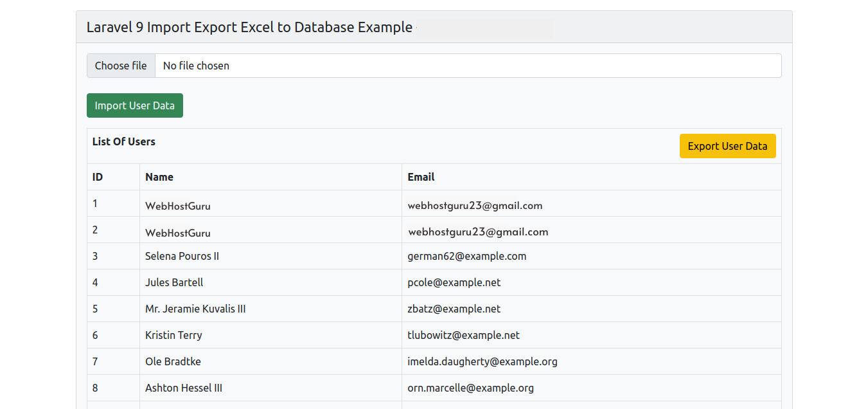Image resolution: width=868 pixels, height=409 pixels.
Task: Click the email pcole@example.net
Action: (x=454, y=282)
